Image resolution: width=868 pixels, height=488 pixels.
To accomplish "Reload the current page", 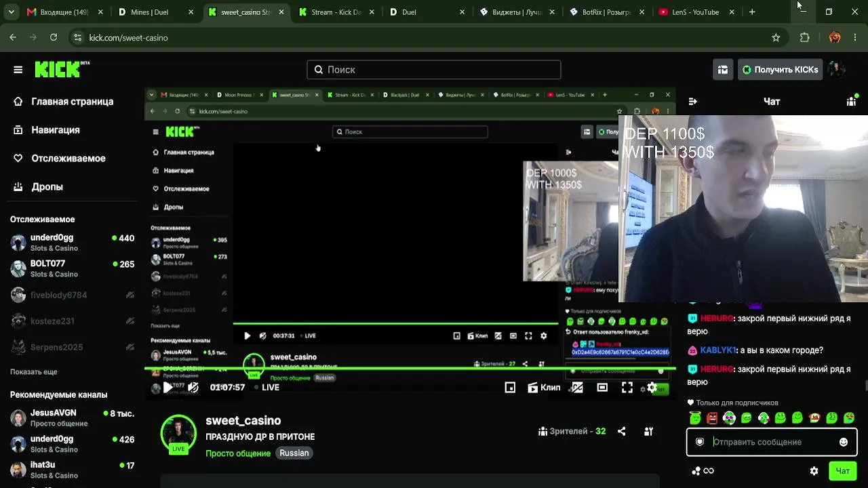I will pos(54,38).
